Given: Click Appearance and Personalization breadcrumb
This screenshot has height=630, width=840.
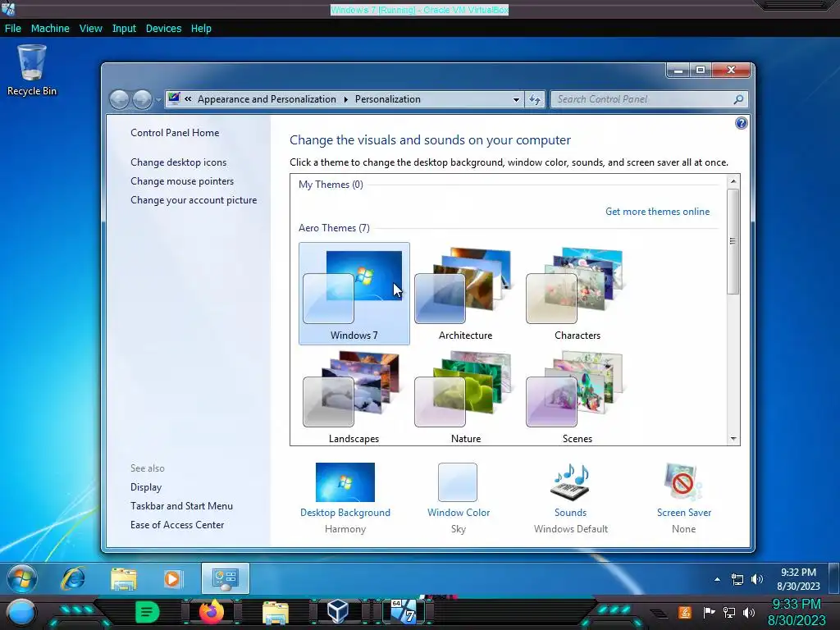Looking at the screenshot, I should click(267, 99).
